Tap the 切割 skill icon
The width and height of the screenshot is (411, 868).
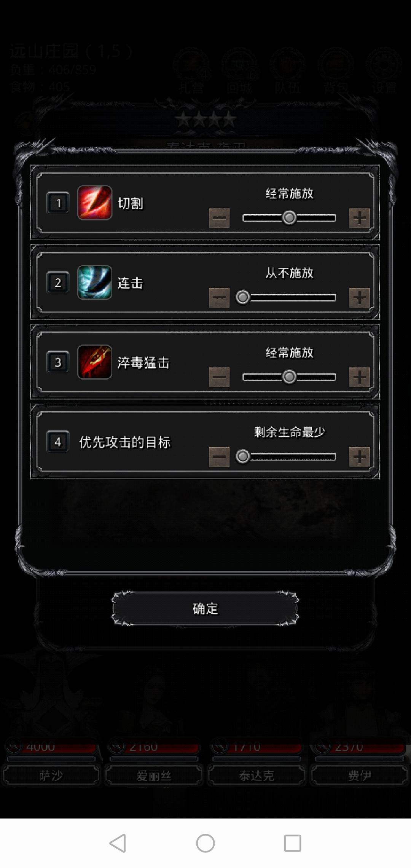click(94, 203)
